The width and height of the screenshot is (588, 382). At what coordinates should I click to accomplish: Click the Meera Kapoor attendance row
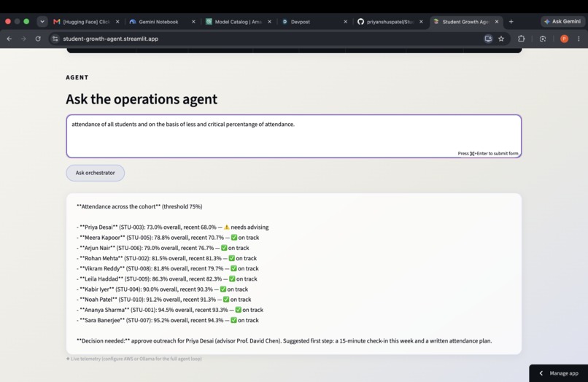(168, 238)
